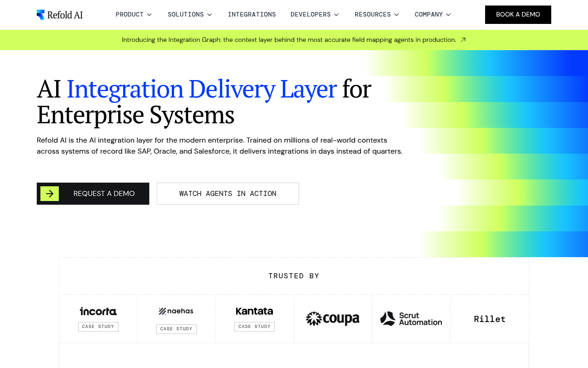The width and height of the screenshot is (588, 368).
Task: Click the 'Trusted By' heading text
Action: [294, 276]
